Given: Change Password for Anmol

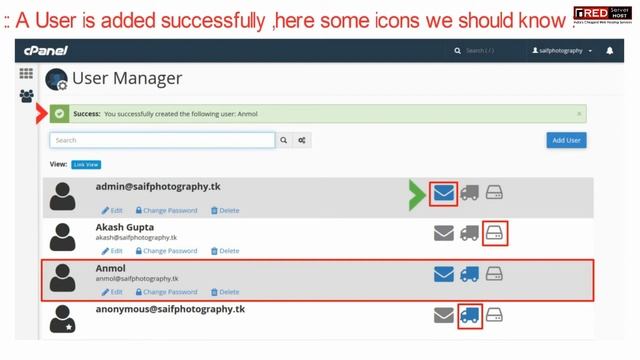Looking at the screenshot, I should pos(167,292).
